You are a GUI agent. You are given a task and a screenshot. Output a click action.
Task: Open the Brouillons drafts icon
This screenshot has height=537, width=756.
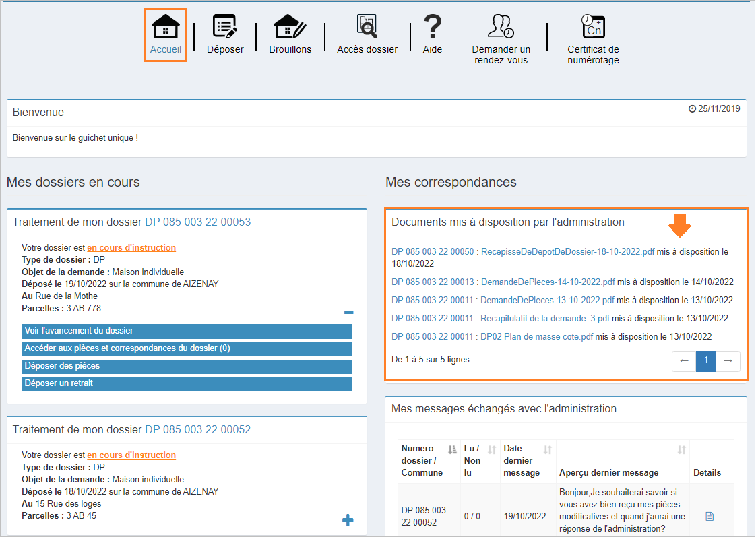coord(290,26)
